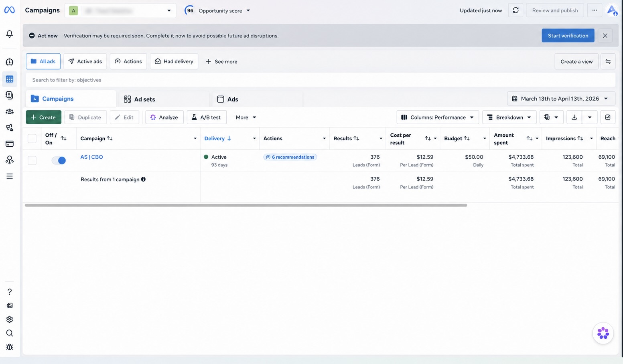The width and height of the screenshot is (623, 364).
Task: Open Settings gear icon in sidebar
Action: (9, 320)
